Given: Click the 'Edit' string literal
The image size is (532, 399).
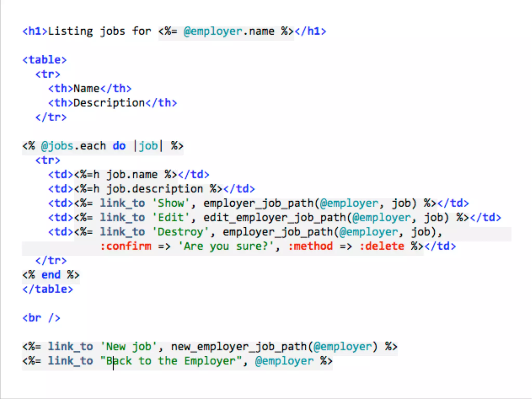Looking at the screenshot, I should (x=171, y=217).
